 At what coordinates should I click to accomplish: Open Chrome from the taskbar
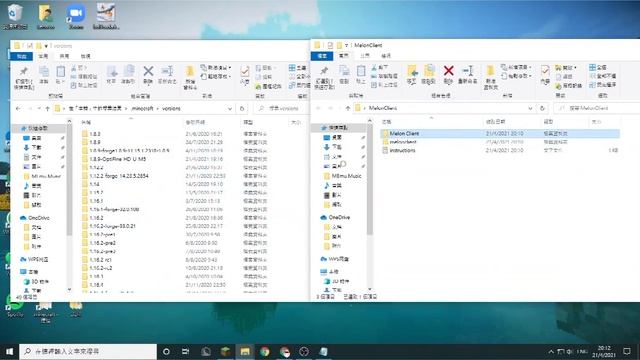pyautogui.click(x=264, y=351)
